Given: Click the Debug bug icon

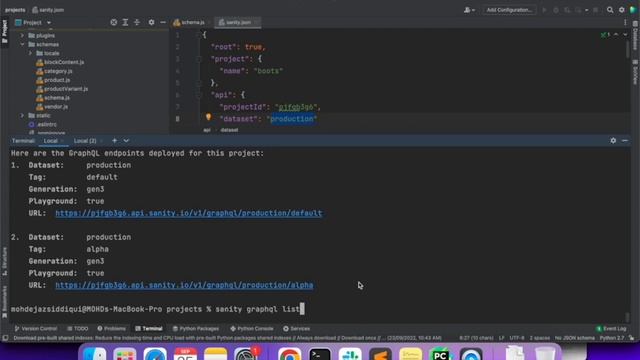Looking at the screenshot, I should click(x=556, y=10).
